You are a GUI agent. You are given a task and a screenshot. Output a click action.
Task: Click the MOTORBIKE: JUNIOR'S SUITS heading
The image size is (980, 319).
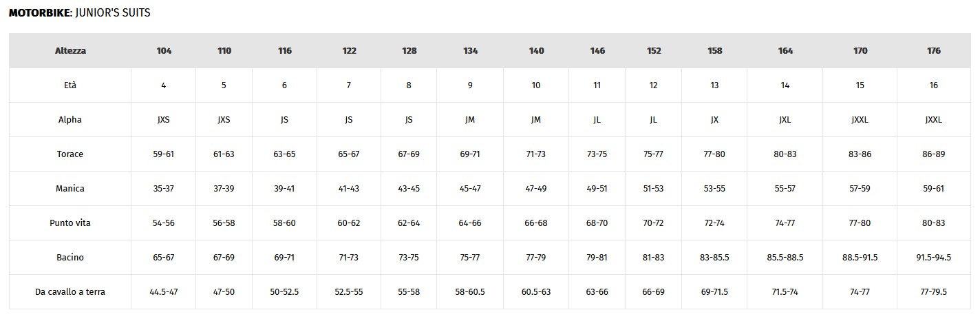coord(80,12)
